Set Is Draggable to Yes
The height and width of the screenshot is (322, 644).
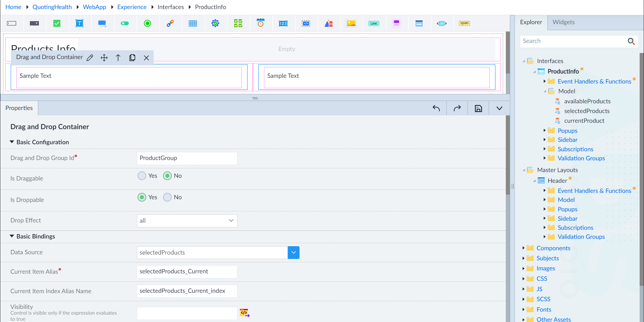point(142,176)
